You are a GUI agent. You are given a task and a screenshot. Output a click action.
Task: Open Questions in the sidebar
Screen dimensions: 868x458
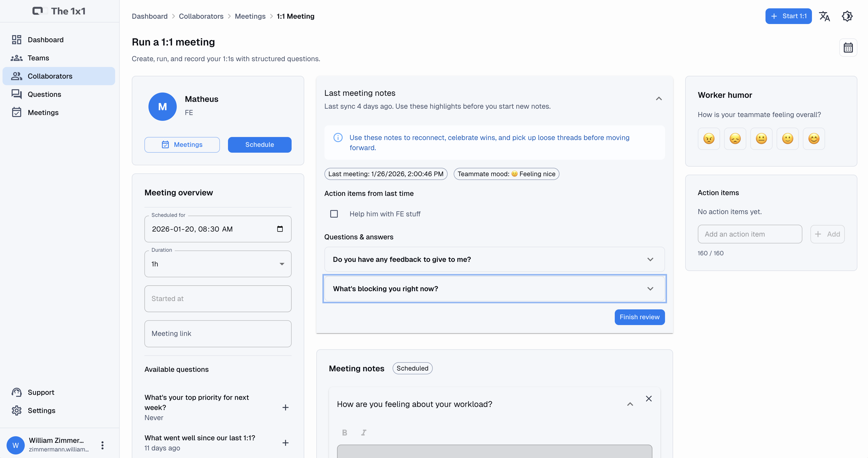[x=44, y=94]
